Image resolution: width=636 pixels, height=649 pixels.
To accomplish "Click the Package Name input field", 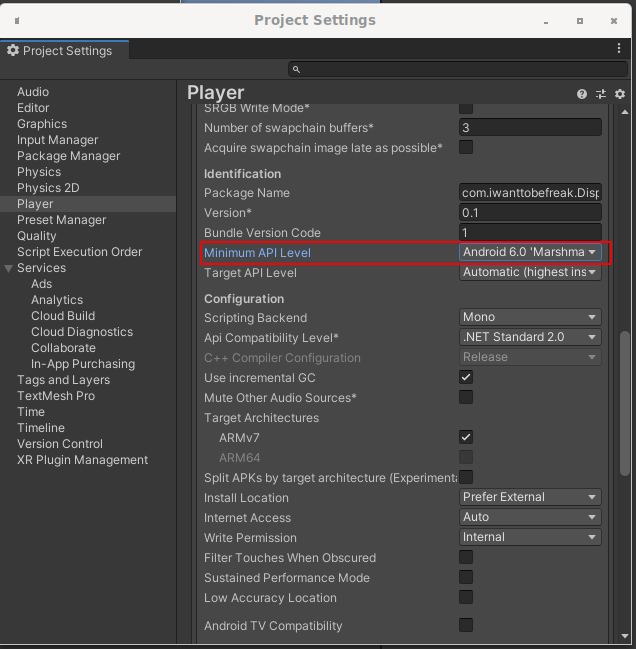I will click(x=530, y=193).
